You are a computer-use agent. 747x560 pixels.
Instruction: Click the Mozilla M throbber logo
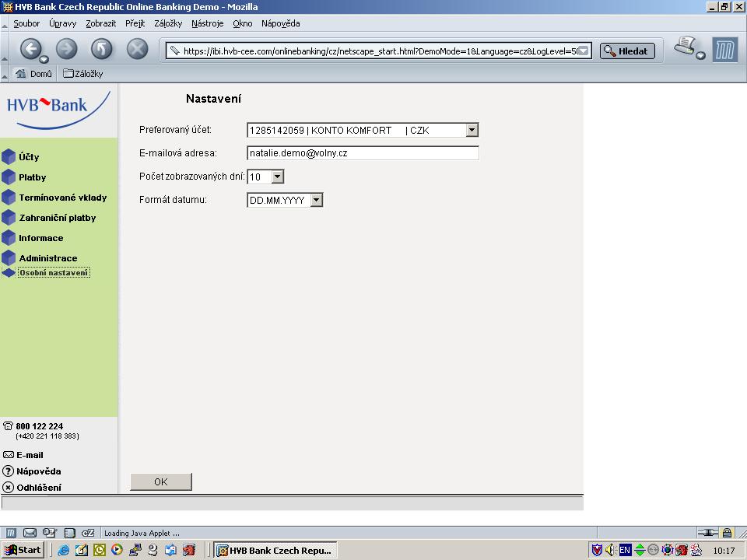click(x=724, y=50)
